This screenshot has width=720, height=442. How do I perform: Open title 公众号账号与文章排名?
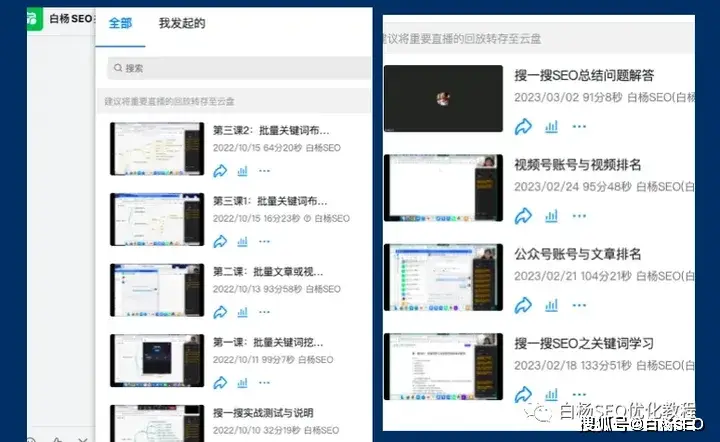[x=578, y=254]
